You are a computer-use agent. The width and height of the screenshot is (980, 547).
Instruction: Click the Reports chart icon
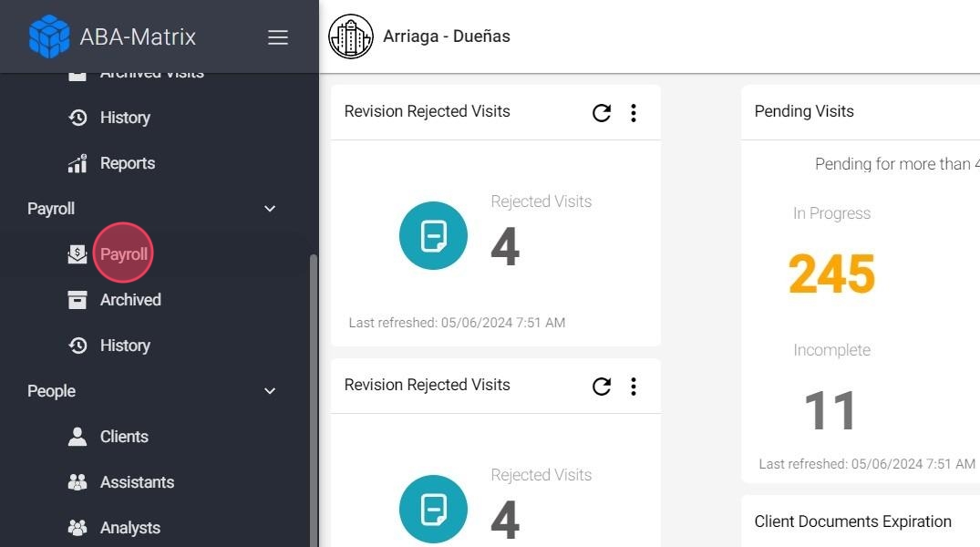pos(77,163)
